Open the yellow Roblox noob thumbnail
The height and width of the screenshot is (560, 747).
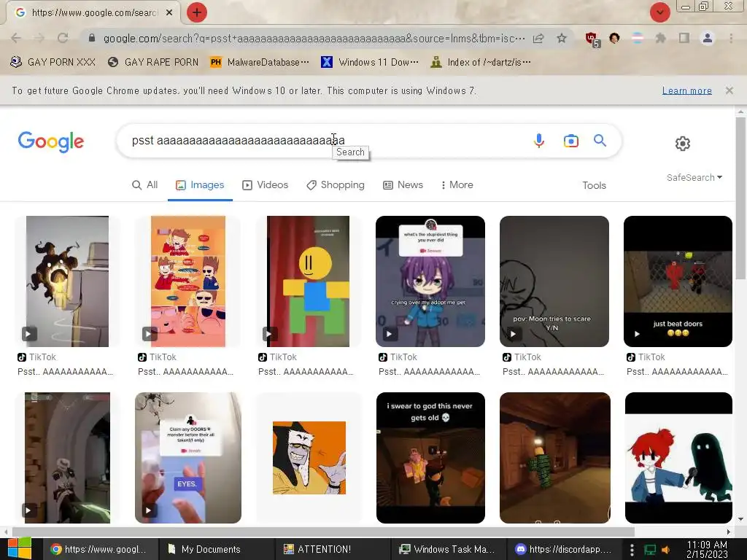[x=308, y=281]
